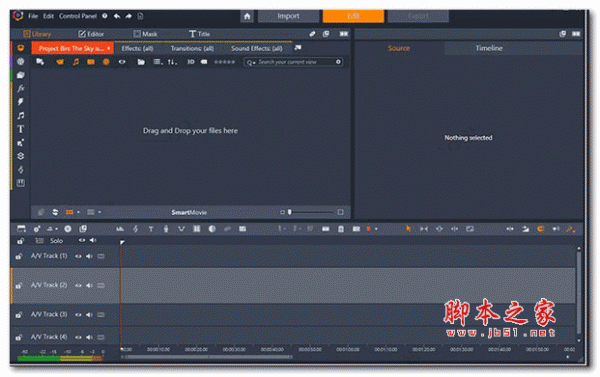
Task: Select the Effects: (all) library tab
Action: click(x=137, y=48)
